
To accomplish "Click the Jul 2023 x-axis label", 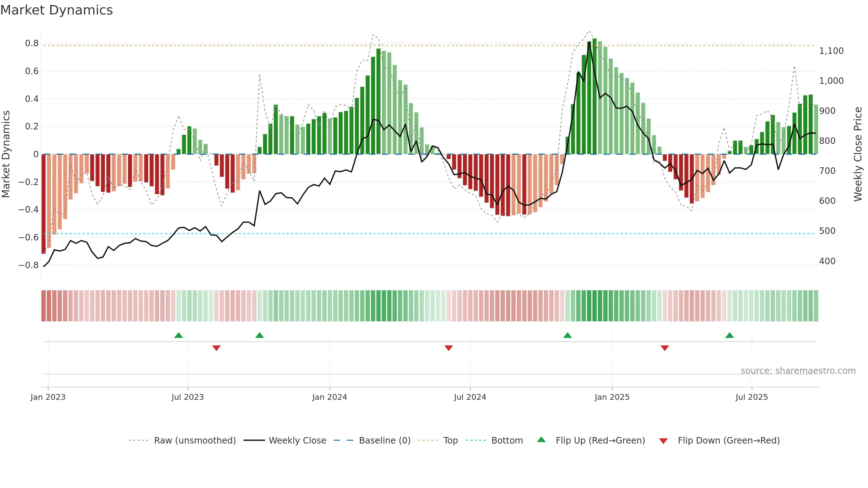I will pos(188,397).
